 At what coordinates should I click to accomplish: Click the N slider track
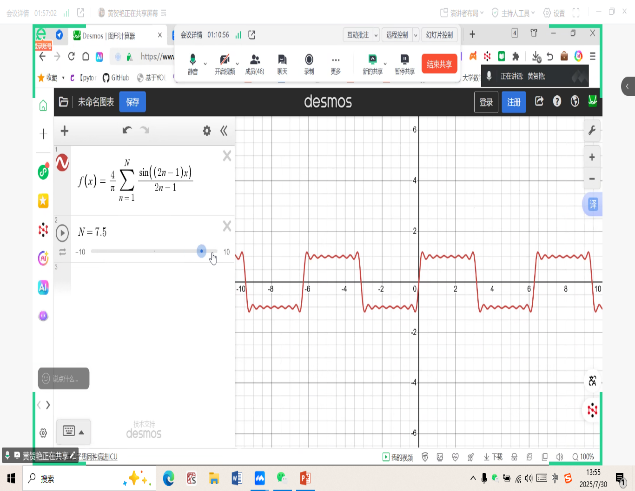150,252
